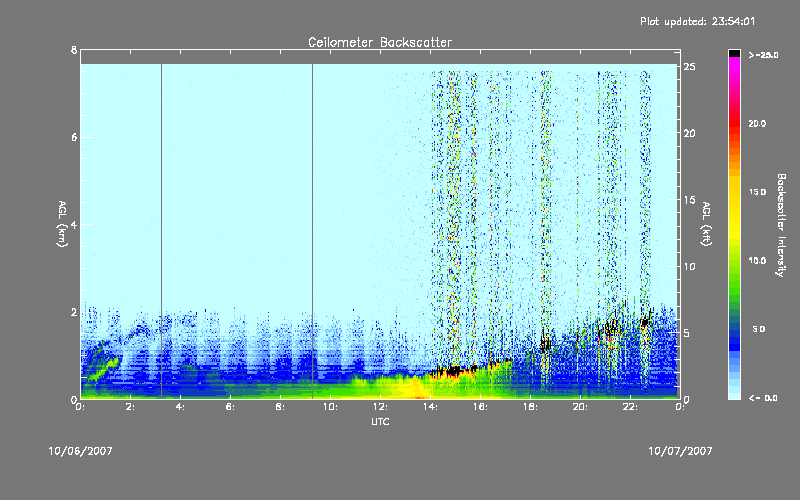Click the 'Plot updated: 23:54:01' timestamp
The image size is (800, 500).
[x=697, y=21]
